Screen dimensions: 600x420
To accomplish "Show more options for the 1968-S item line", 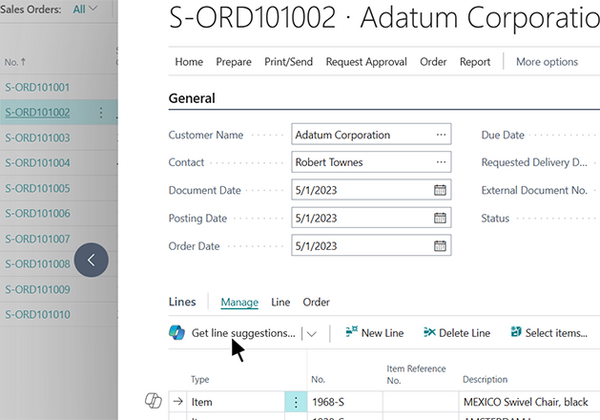I will 295,401.
